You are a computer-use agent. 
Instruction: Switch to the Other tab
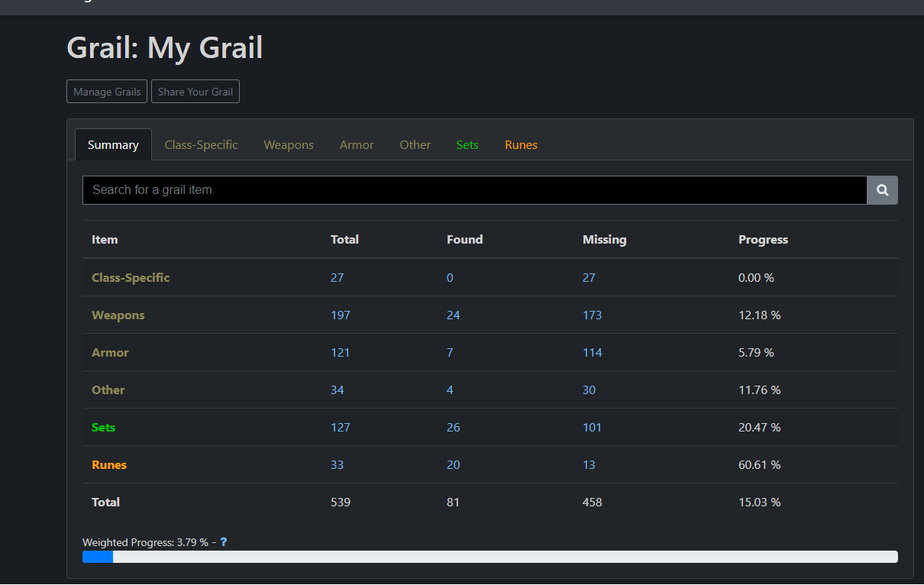[415, 145]
